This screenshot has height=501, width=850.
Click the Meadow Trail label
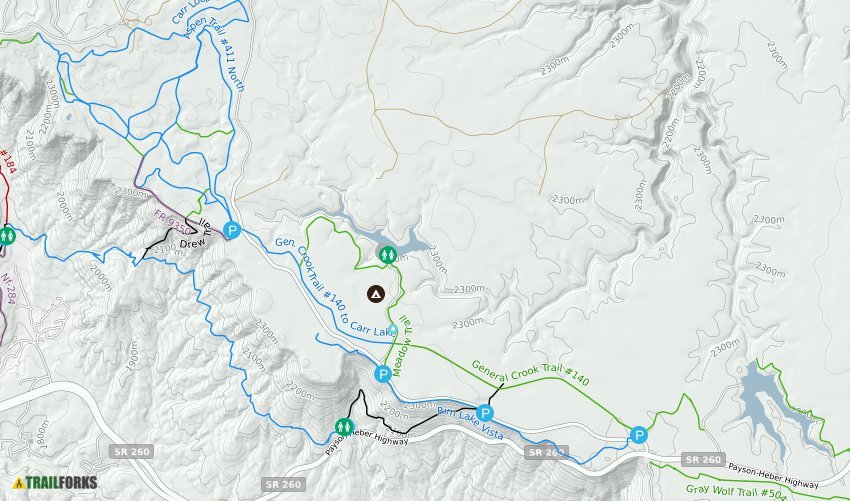coord(404,345)
